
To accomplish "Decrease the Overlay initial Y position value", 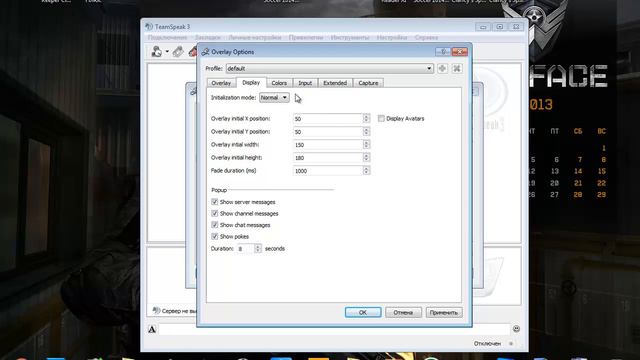I will (x=366, y=134).
